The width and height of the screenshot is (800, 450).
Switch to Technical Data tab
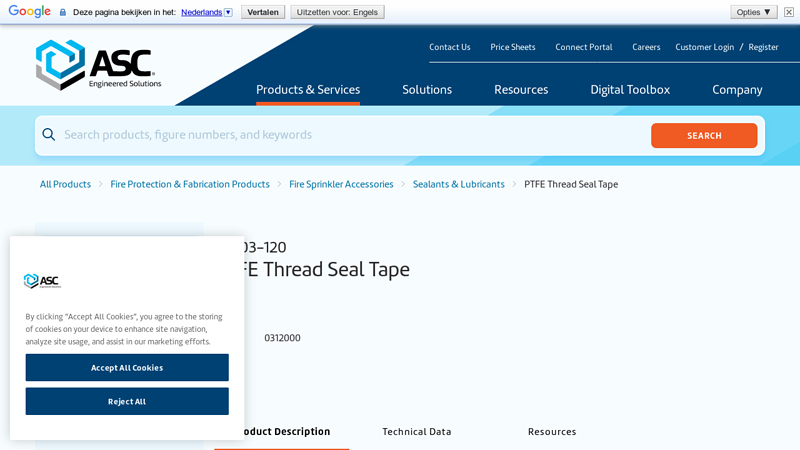click(417, 432)
